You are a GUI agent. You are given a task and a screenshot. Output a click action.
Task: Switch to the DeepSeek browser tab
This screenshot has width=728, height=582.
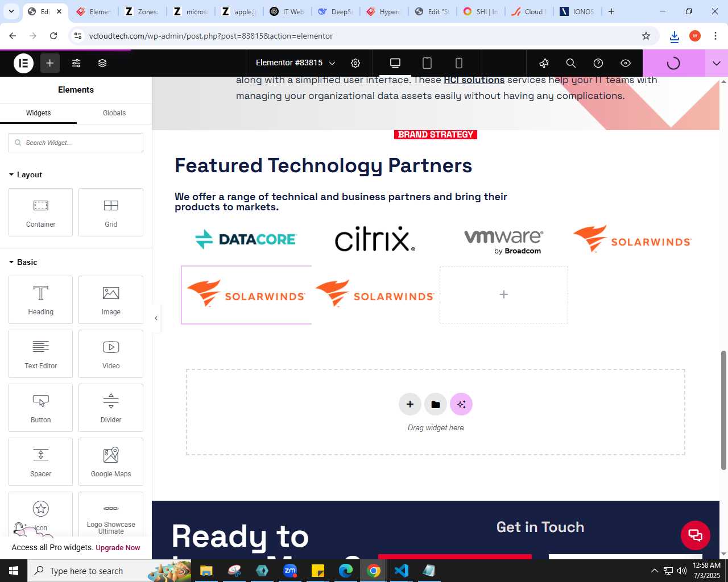point(336,11)
